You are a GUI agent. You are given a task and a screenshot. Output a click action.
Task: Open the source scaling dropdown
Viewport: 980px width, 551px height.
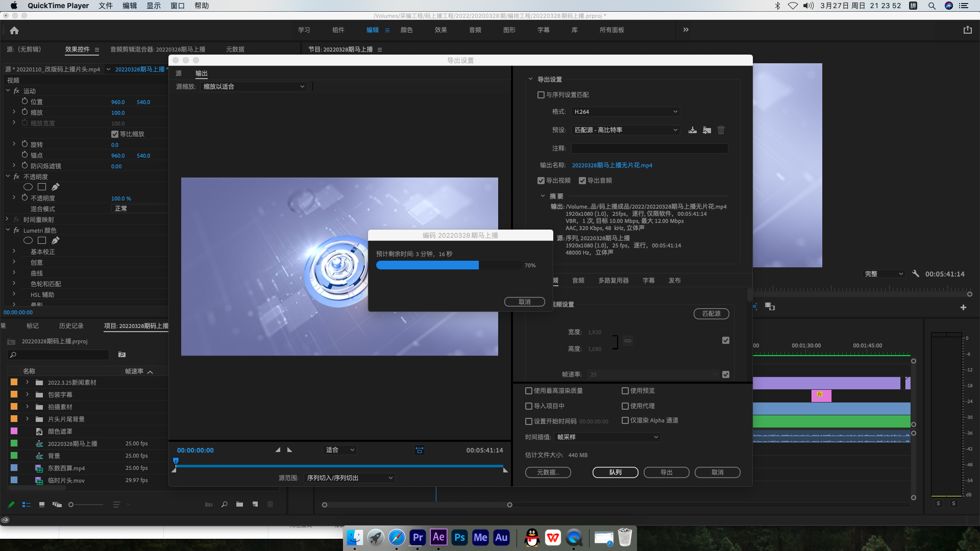coord(254,87)
